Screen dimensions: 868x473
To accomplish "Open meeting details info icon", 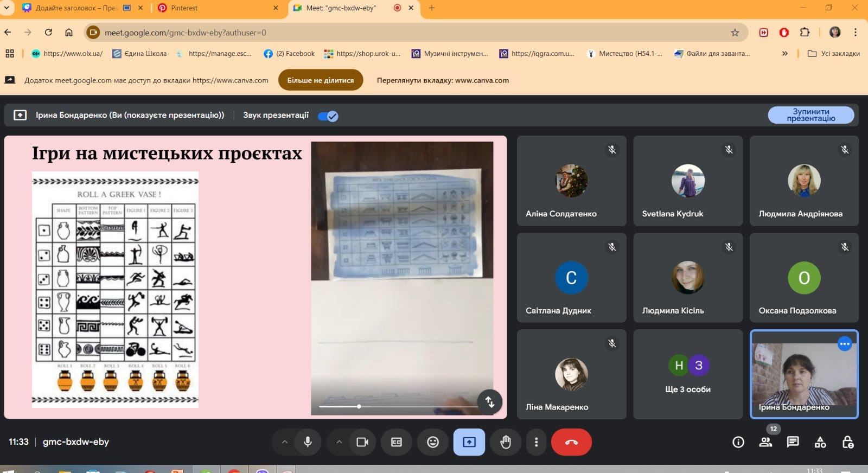I will pos(738,442).
